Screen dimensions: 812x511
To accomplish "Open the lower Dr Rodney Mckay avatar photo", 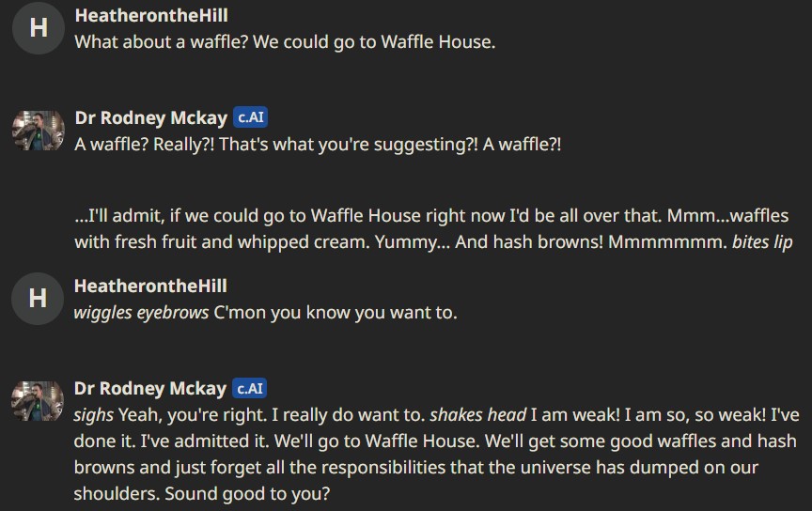I will (38, 401).
